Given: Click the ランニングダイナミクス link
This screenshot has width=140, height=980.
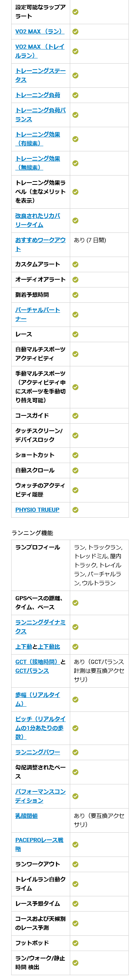Looking at the screenshot, I should (40, 627).
